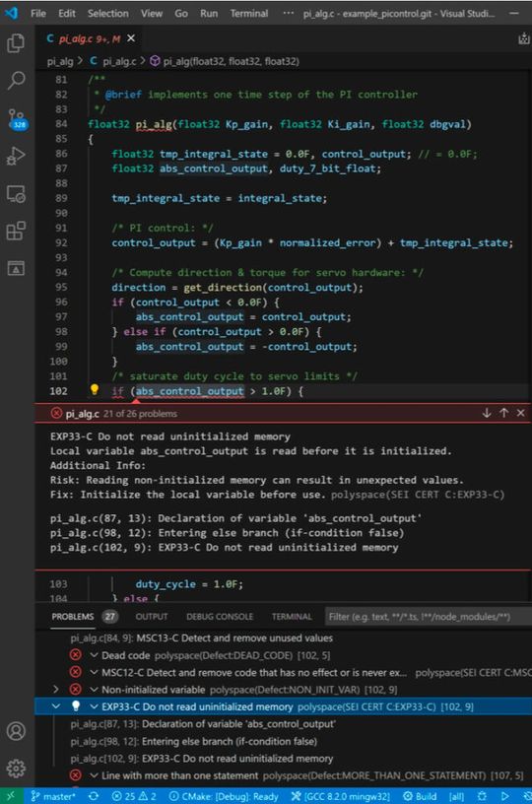Viewport: 532px width, 804px height.
Task: Close the pi_alg.c editor tab
Action: [131, 38]
